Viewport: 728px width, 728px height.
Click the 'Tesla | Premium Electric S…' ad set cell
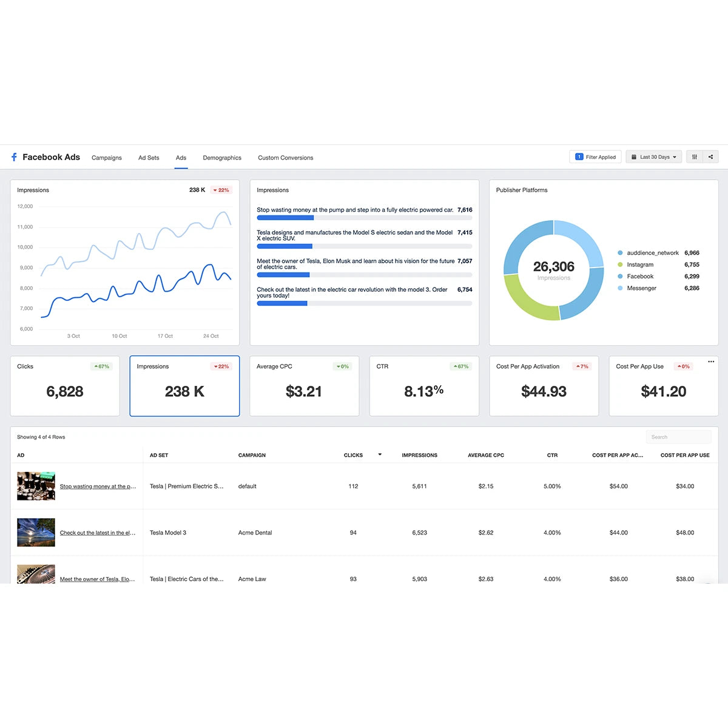click(187, 487)
